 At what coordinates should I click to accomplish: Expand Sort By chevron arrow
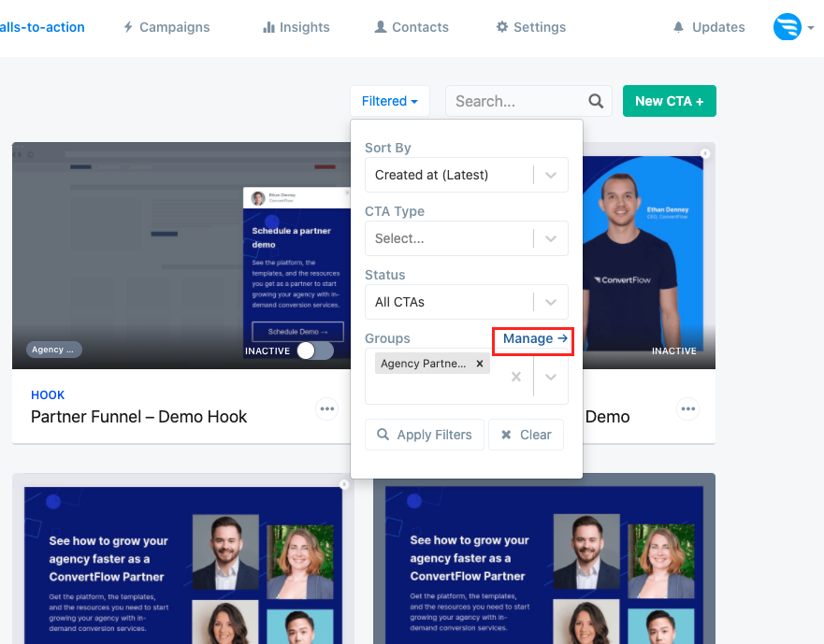(551, 175)
